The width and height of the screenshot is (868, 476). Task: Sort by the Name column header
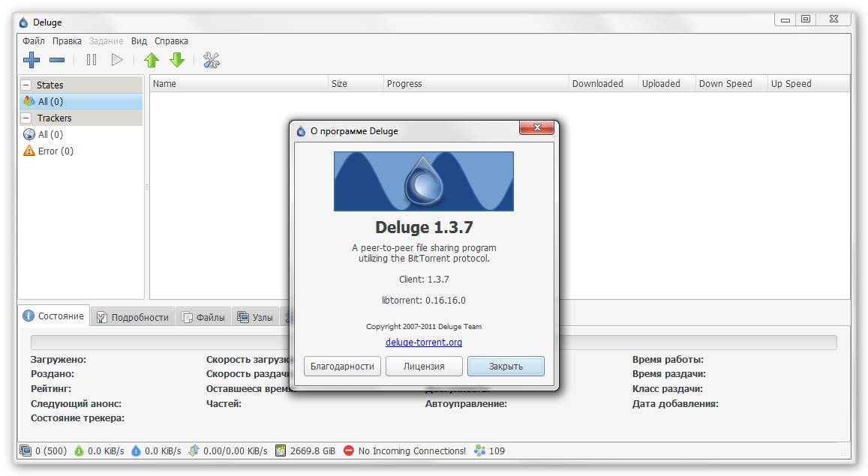pos(239,83)
